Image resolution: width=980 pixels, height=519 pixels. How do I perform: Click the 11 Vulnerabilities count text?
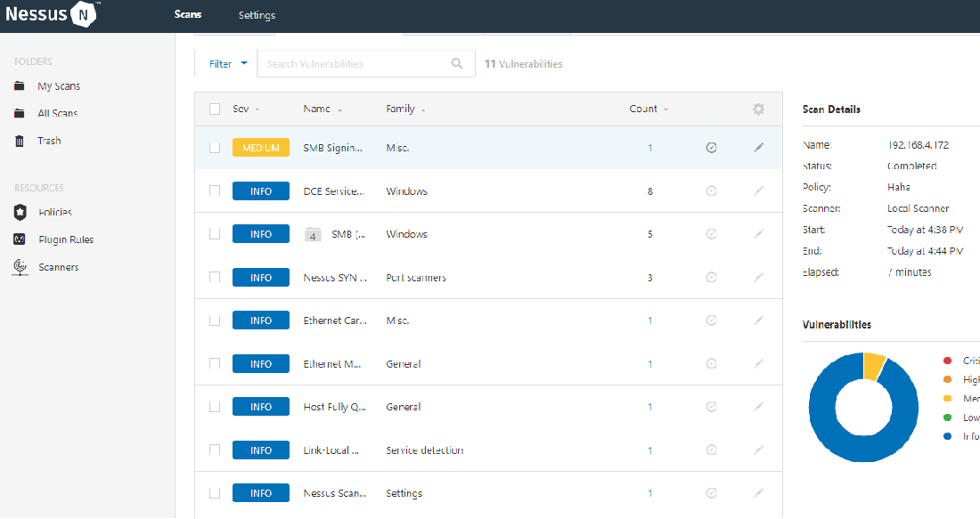(x=524, y=64)
